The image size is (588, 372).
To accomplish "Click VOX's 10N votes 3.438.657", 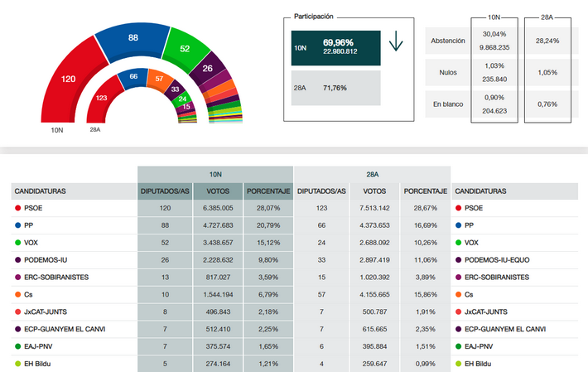I will (x=218, y=243).
